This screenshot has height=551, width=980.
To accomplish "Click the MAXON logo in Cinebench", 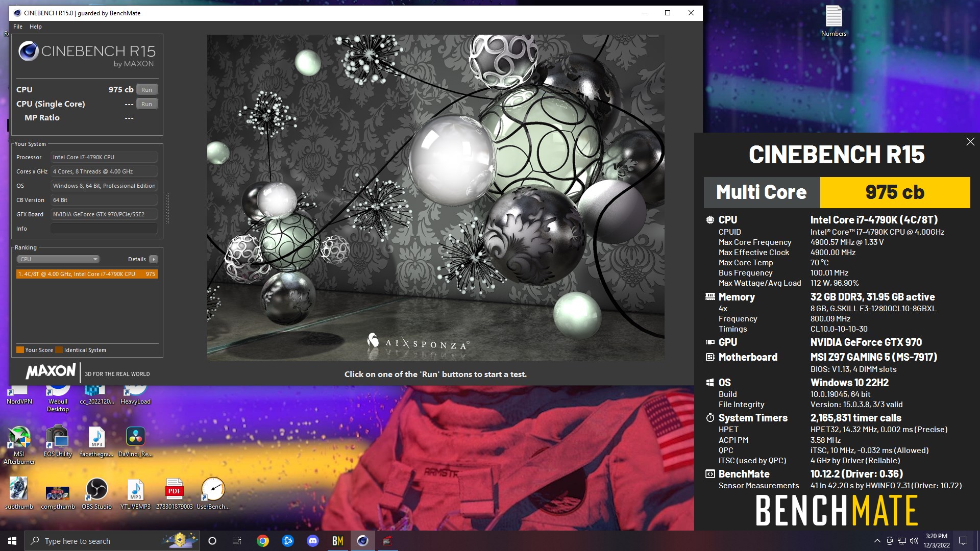I will [51, 371].
